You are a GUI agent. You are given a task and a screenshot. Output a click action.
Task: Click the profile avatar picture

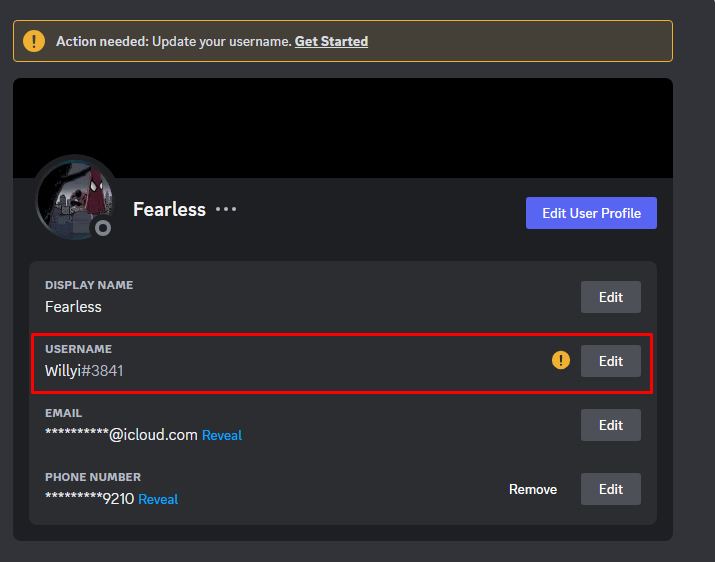pyautogui.click(x=73, y=198)
